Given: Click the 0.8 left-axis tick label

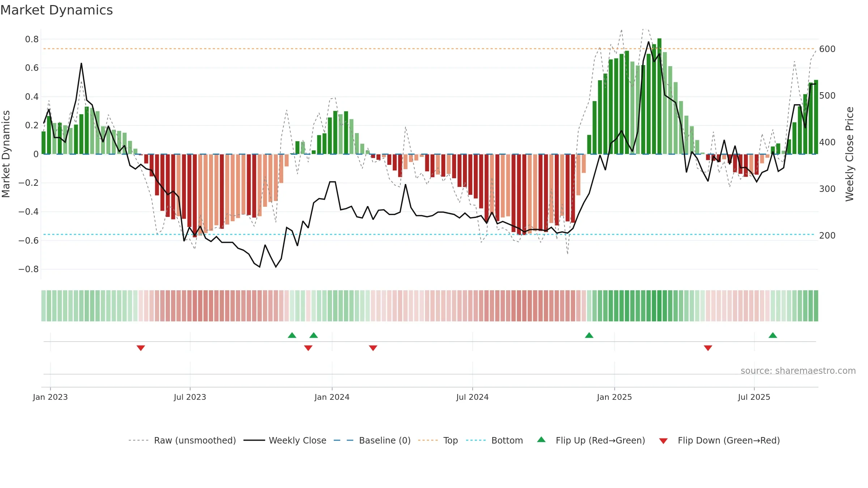Looking at the screenshot, I should pyautogui.click(x=32, y=39).
